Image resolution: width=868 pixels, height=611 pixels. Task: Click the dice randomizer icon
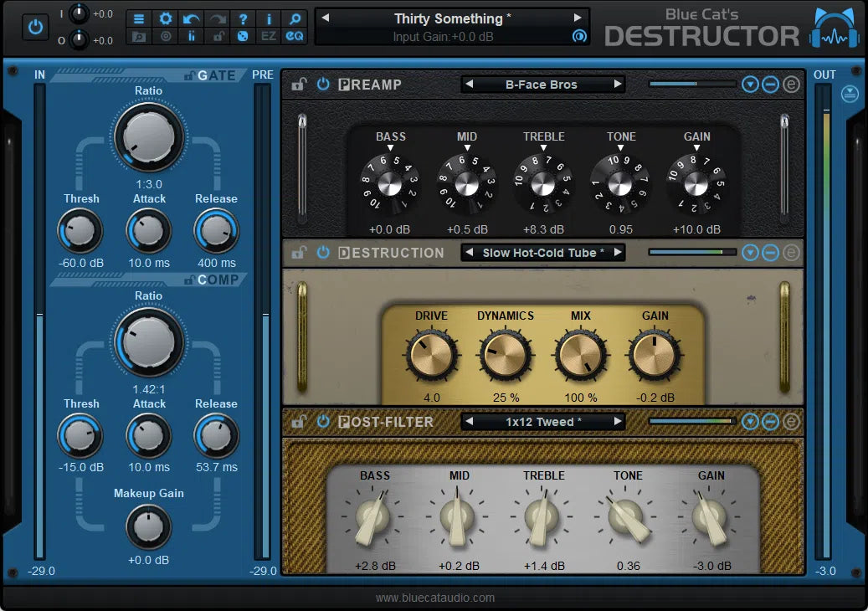coord(243,37)
